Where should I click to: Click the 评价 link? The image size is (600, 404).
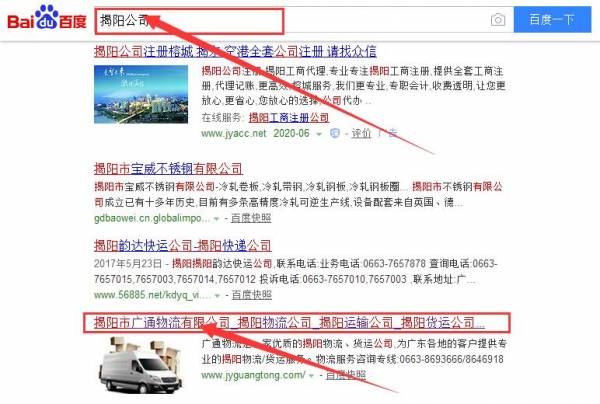(361, 133)
